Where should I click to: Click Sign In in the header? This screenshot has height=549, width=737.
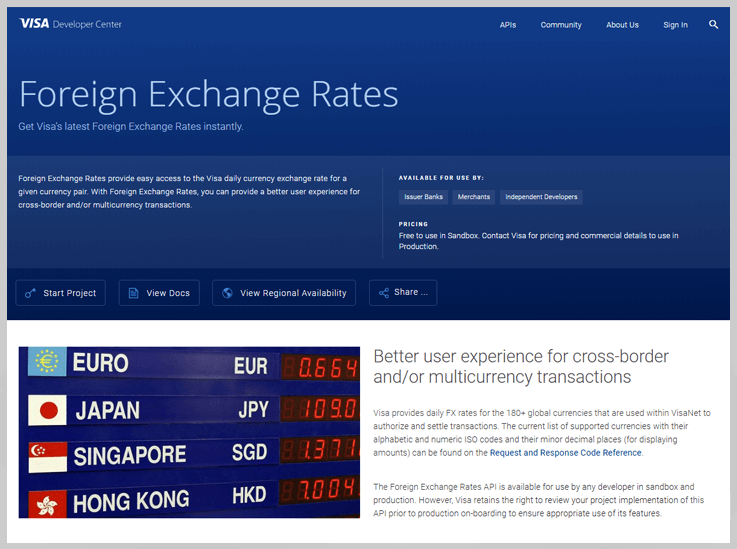pos(675,25)
